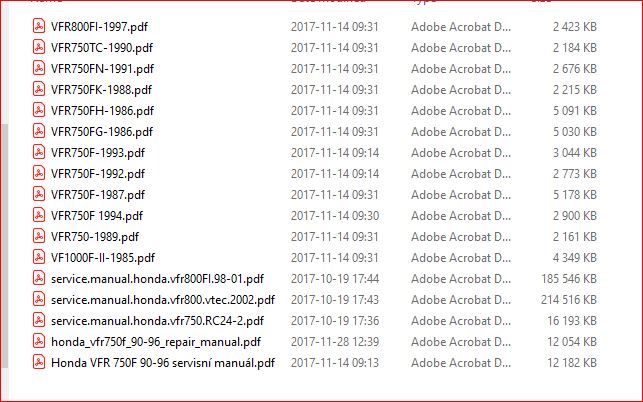Screen dimensions: 643x402
Task: Select VFR750F-1987.pdf in the list
Action: click(98, 195)
